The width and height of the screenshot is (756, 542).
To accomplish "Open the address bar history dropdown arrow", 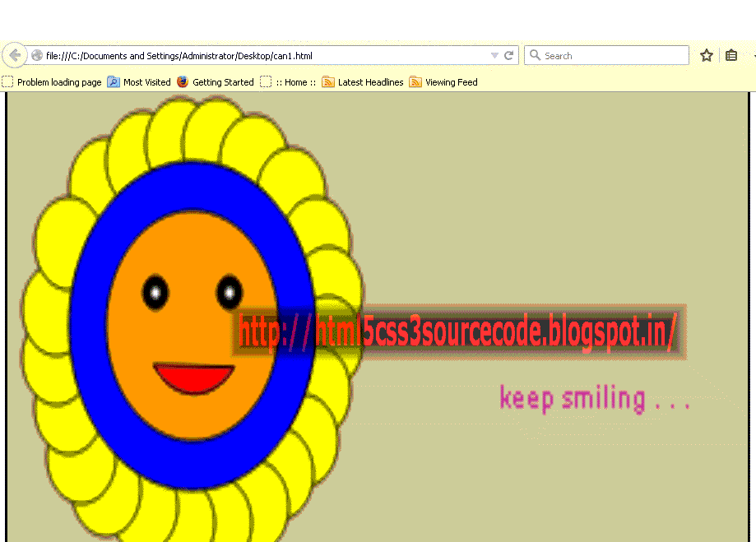I will 494,56.
